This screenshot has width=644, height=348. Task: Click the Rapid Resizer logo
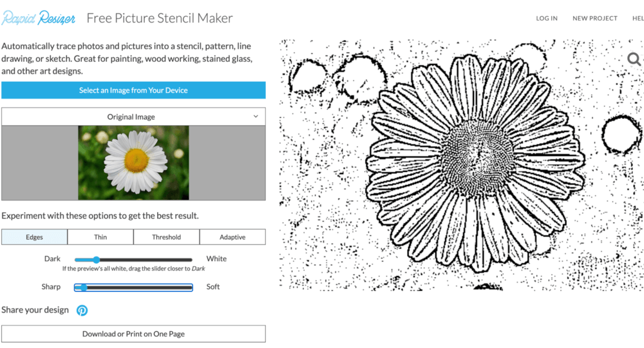point(38,19)
